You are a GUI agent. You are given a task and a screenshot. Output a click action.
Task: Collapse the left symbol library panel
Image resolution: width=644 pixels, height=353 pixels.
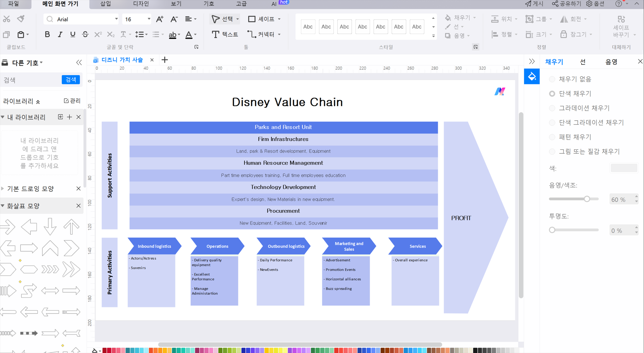pyautogui.click(x=79, y=63)
